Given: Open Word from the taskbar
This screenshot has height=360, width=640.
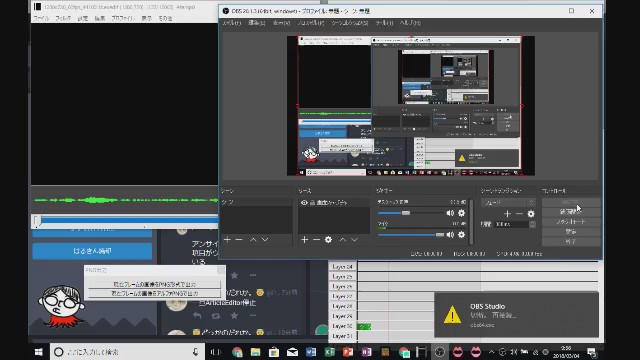Looking at the screenshot, I should click(311, 352).
